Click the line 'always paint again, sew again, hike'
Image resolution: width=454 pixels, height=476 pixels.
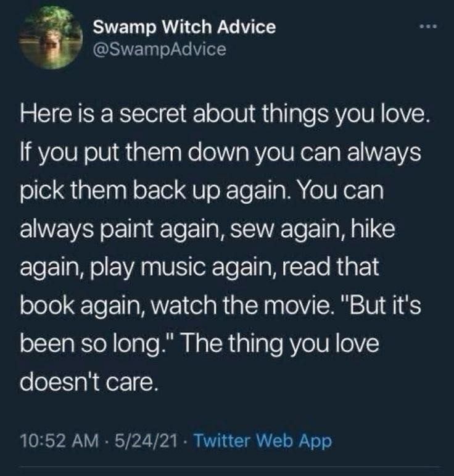pyautogui.click(x=208, y=229)
